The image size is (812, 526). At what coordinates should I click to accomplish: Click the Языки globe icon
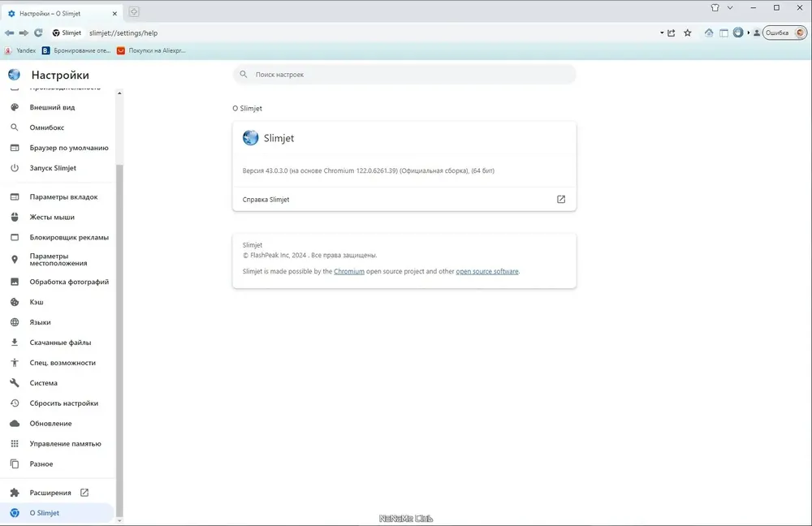coord(15,322)
